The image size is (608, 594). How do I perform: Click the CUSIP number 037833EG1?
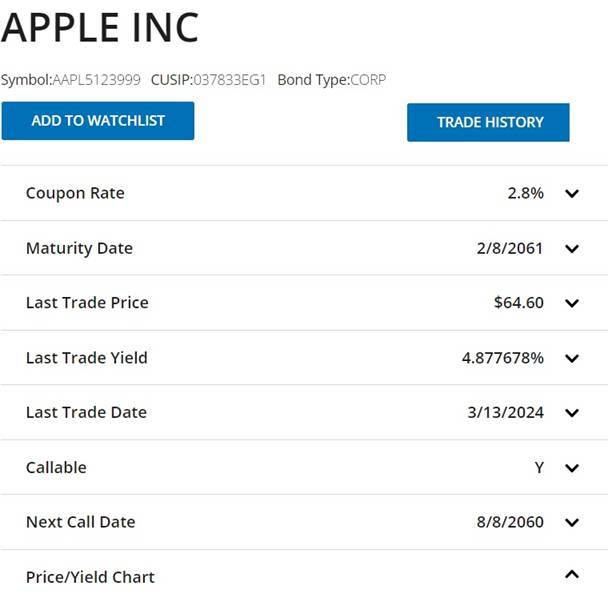point(229,80)
